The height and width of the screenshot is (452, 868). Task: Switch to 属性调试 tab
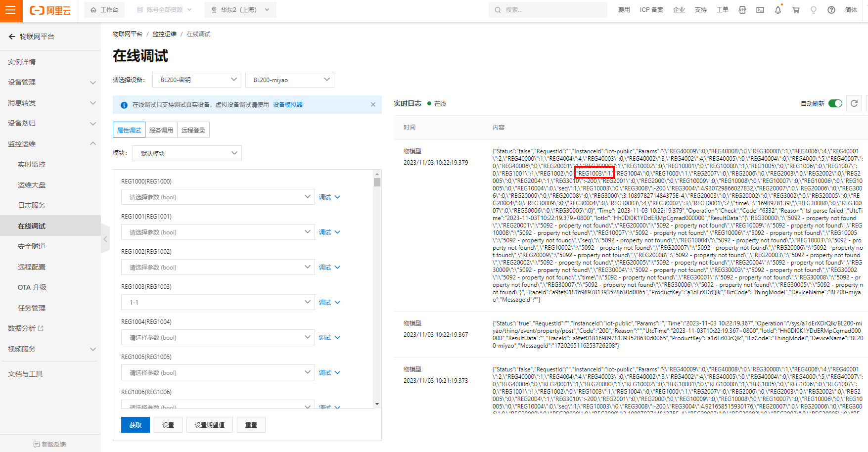tap(129, 130)
